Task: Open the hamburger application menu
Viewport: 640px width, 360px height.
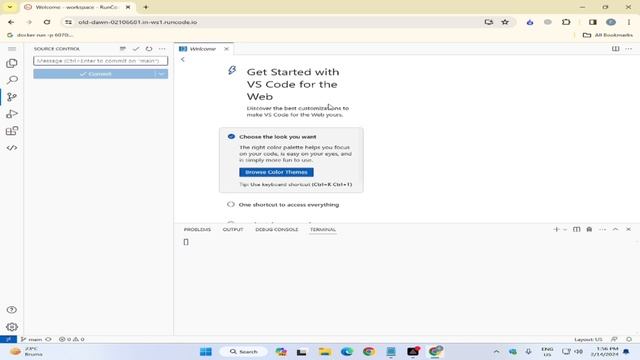Action: click(12, 49)
